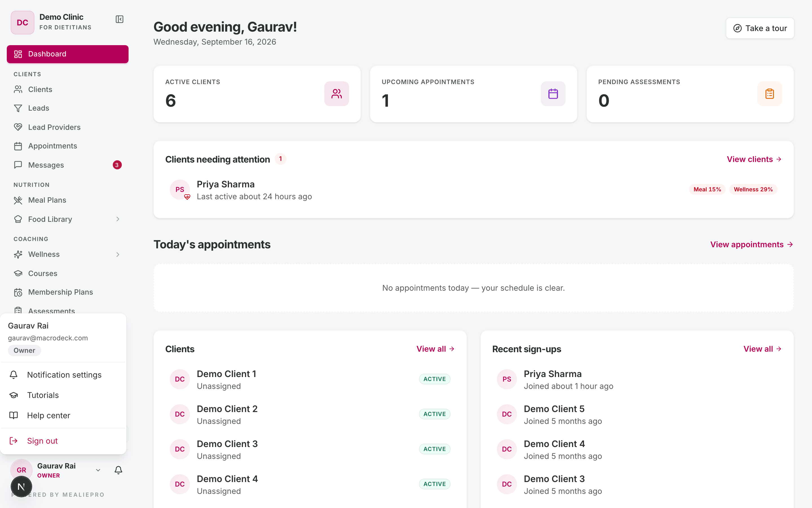This screenshot has height=508, width=812.
Task: Click Priya Sharma avatar in sign-ups
Action: click(x=507, y=379)
